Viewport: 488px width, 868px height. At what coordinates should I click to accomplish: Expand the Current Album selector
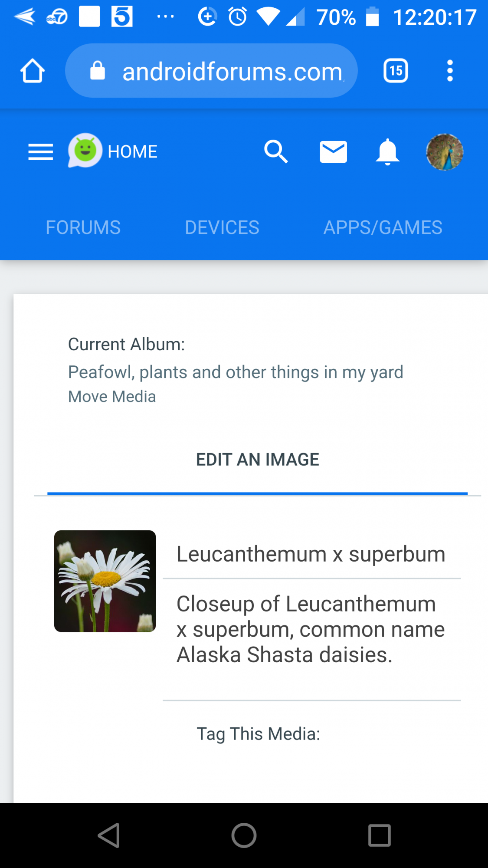click(126, 344)
